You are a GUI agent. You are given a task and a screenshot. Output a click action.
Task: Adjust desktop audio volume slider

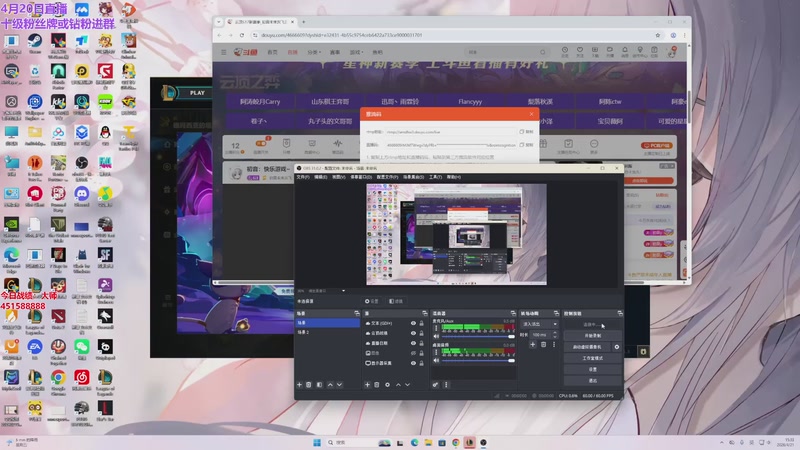(x=478, y=360)
